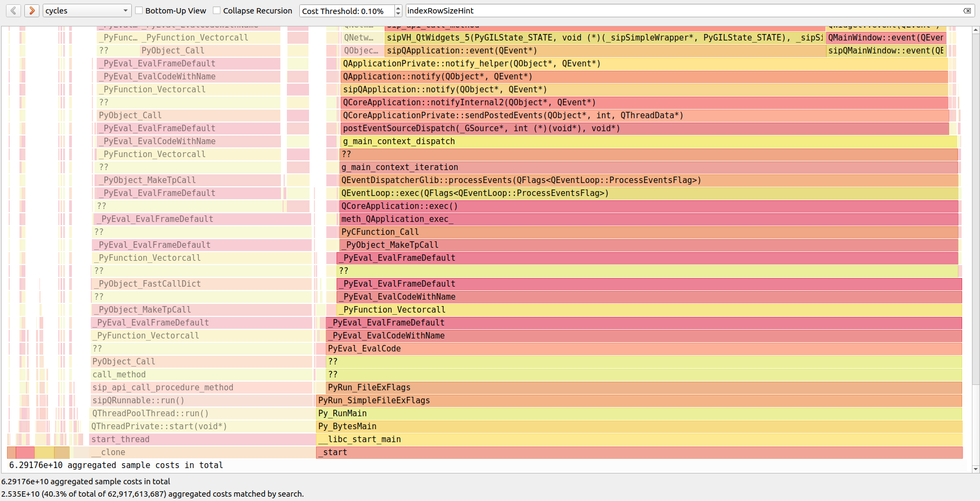The height and width of the screenshot is (501, 980).
Task: Select the g_main_context_iteration frame
Action: point(649,167)
